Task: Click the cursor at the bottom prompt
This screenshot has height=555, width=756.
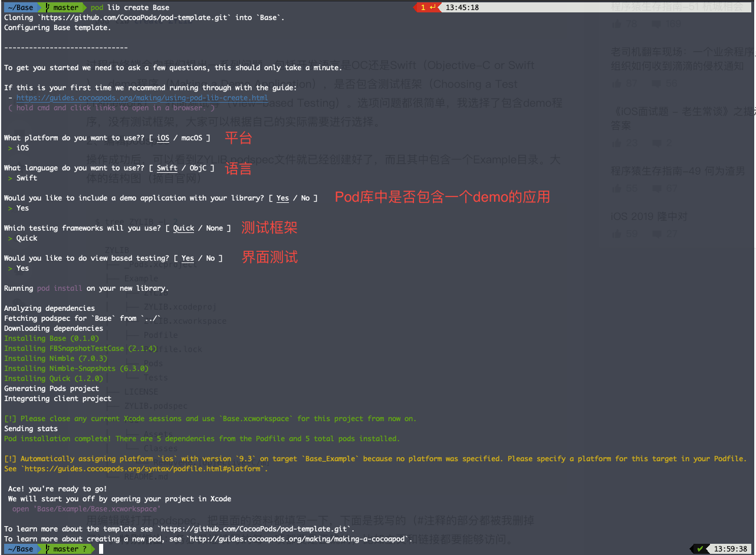Action: click(x=101, y=549)
